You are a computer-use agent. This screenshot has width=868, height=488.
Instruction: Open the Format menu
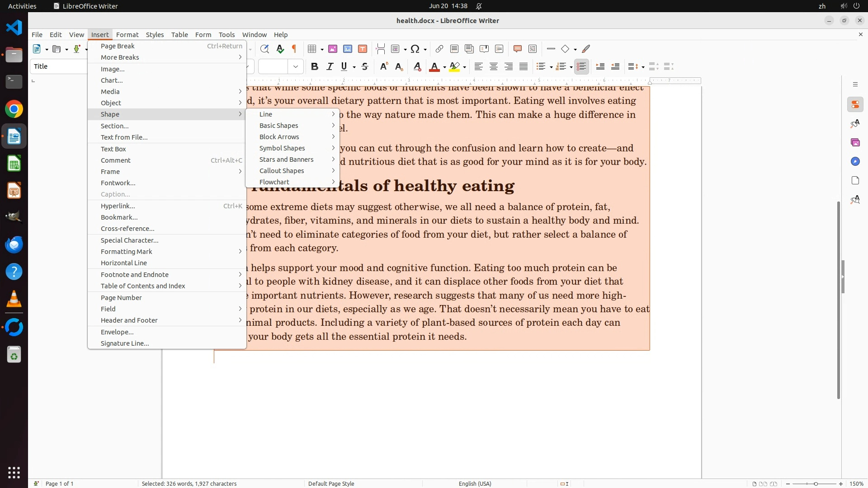click(127, 34)
